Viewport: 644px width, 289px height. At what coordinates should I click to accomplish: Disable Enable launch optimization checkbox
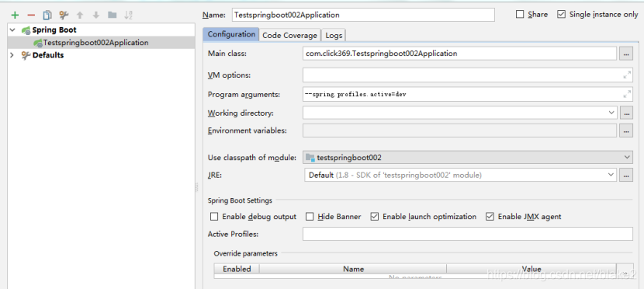coord(375,216)
